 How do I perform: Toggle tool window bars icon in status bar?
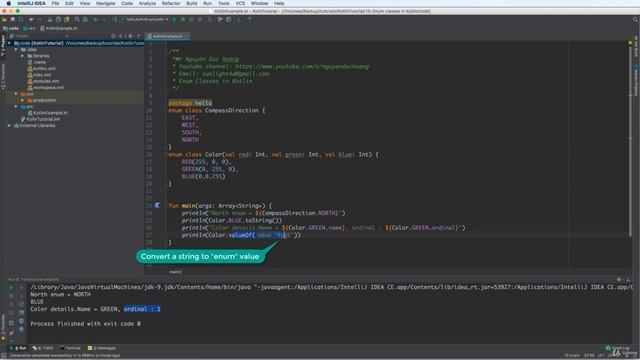(x=3, y=356)
